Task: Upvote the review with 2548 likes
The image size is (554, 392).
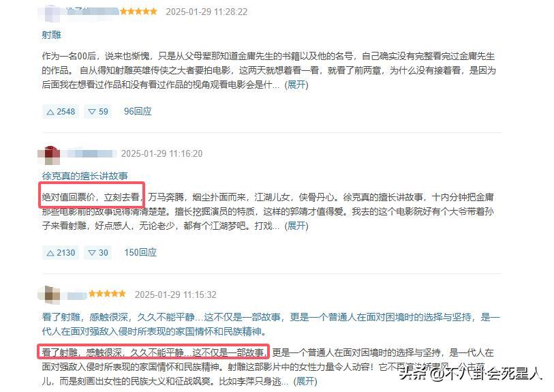Action: coord(61,112)
